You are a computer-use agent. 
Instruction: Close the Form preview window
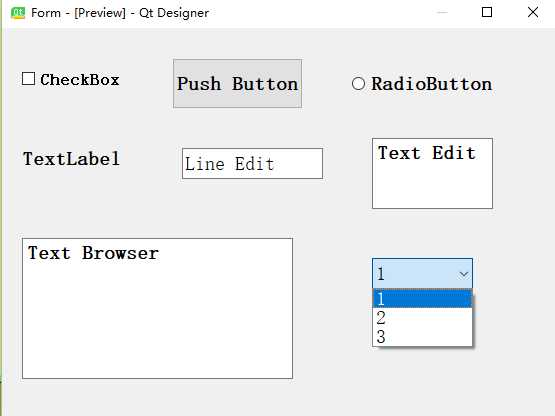[x=533, y=12]
